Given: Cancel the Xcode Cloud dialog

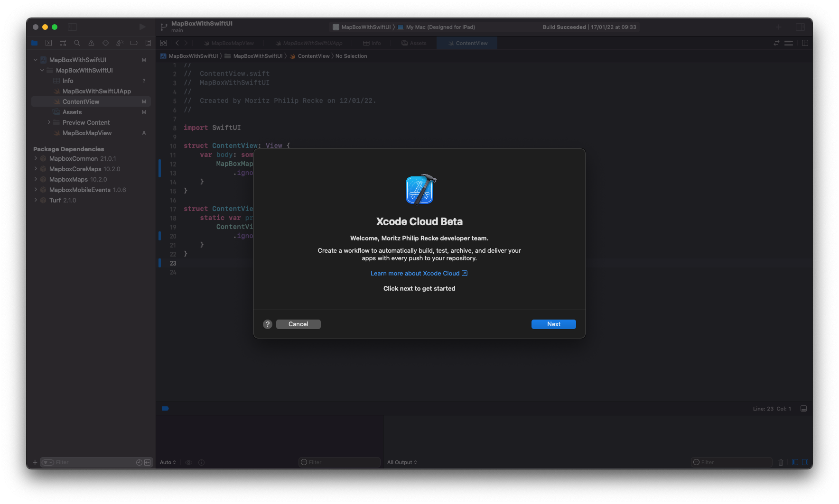Looking at the screenshot, I should coord(298,324).
